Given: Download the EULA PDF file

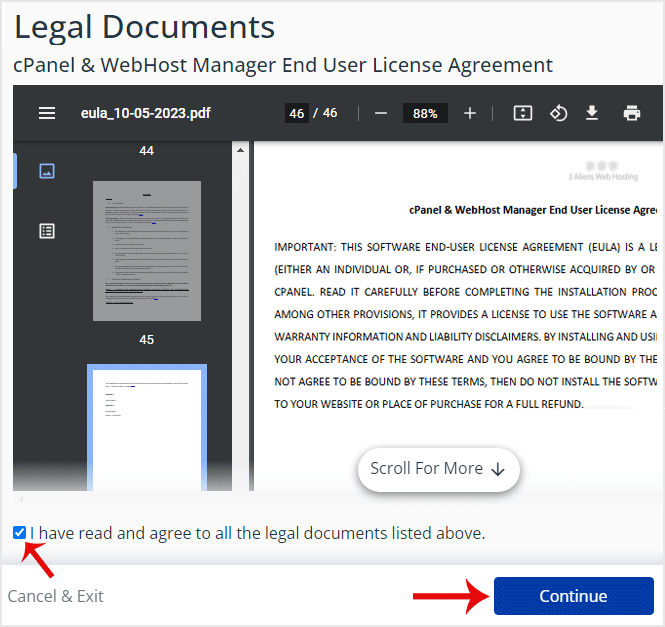Looking at the screenshot, I should 592,113.
